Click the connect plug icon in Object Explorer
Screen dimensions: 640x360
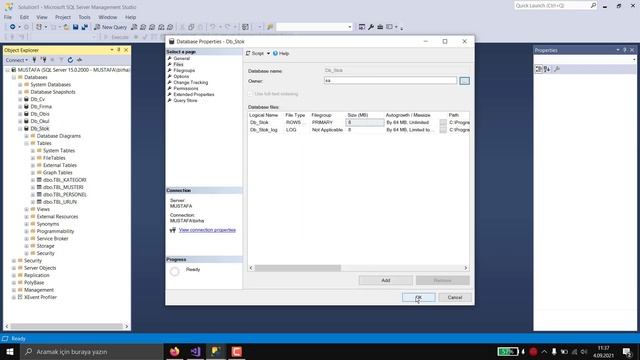[x=34, y=60]
